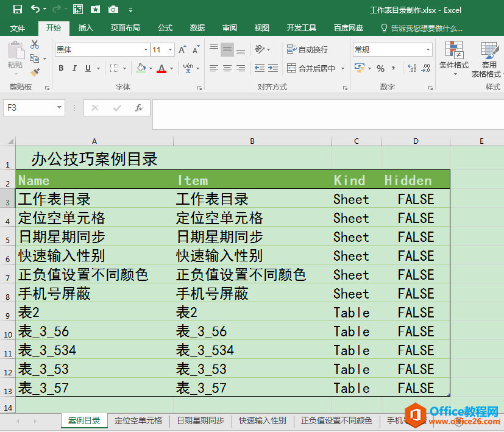Toggle Bold formatting
Screen dimensions: 504x432
click(61, 68)
